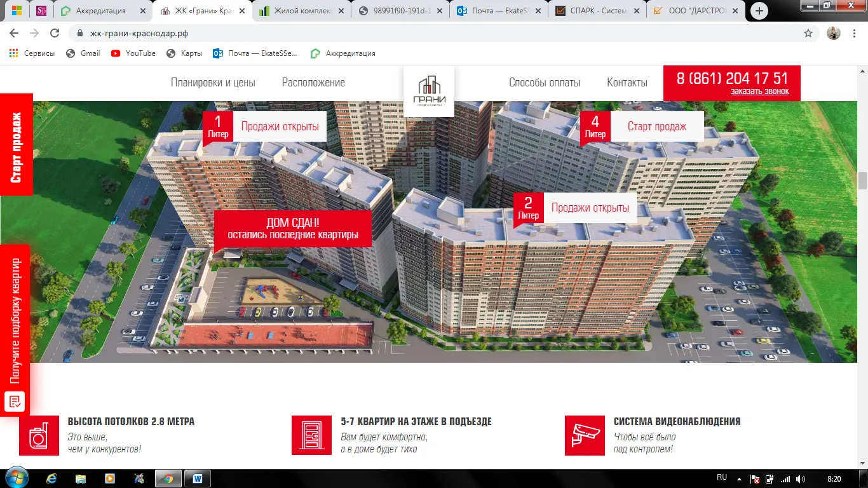The width and height of the screenshot is (868, 488).
Task: Click the page vertical scrollbar thumb
Action: click(x=862, y=180)
